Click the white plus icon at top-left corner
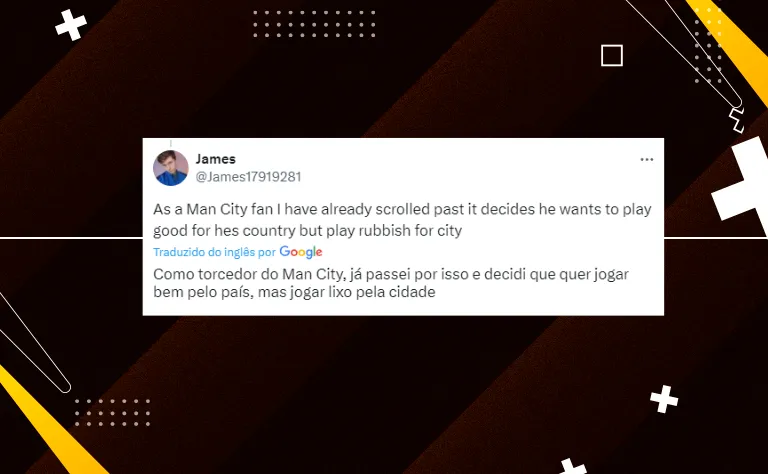This screenshot has height=474, width=768. 71,24
